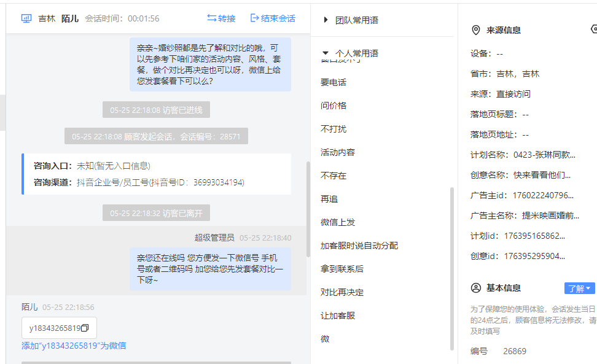
Task: Open the 了解 status dropdown
Action: pos(579,288)
